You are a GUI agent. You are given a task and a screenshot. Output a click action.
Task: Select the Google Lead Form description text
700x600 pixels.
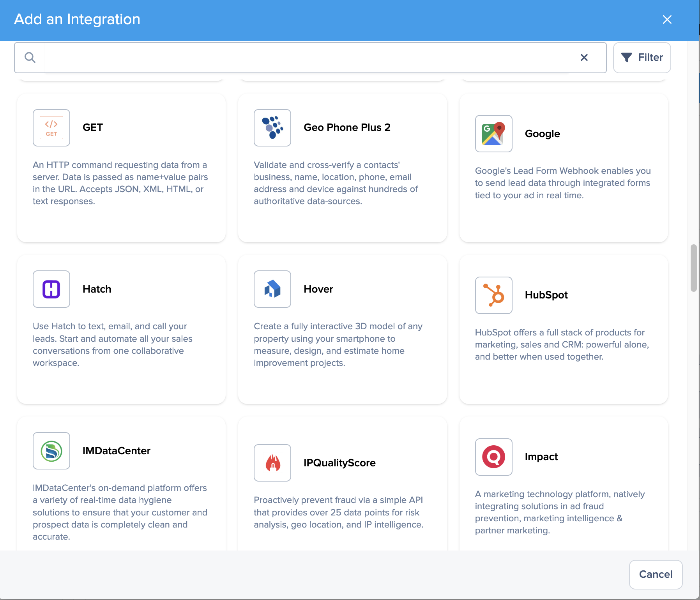(x=562, y=183)
